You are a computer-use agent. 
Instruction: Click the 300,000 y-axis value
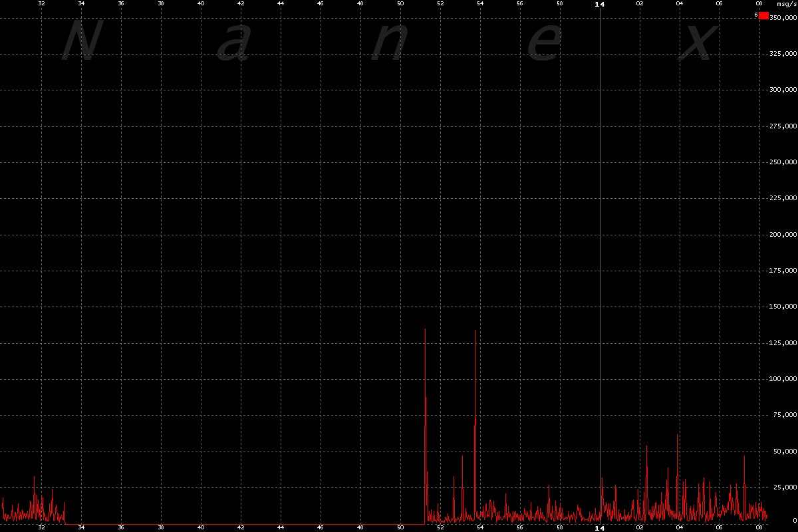(782, 90)
